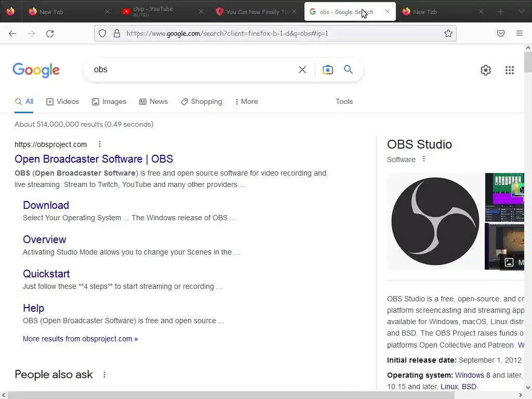Reload the current page

click(50, 33)
